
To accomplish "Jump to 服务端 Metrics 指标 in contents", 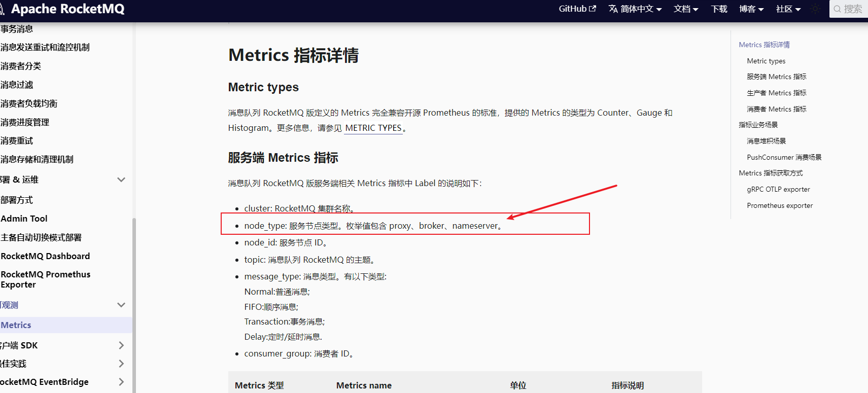I will coord(776,77).
